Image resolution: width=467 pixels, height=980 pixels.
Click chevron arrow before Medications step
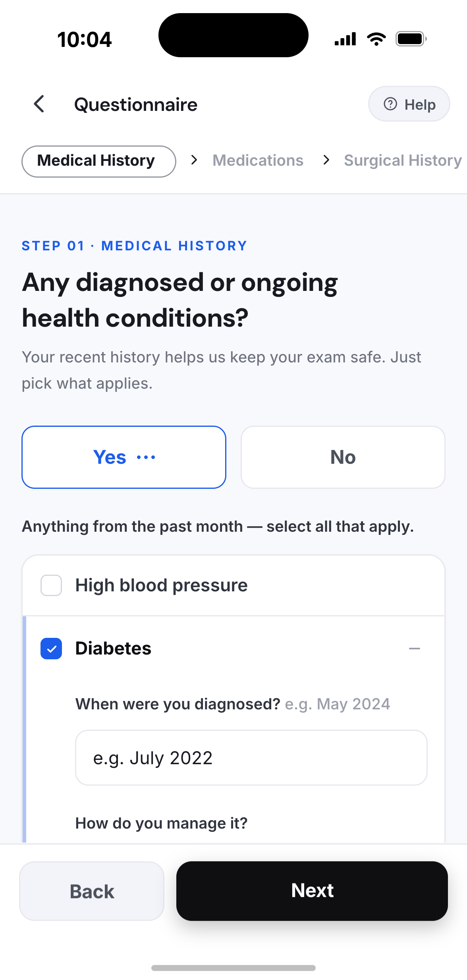[x=194, y=160]
